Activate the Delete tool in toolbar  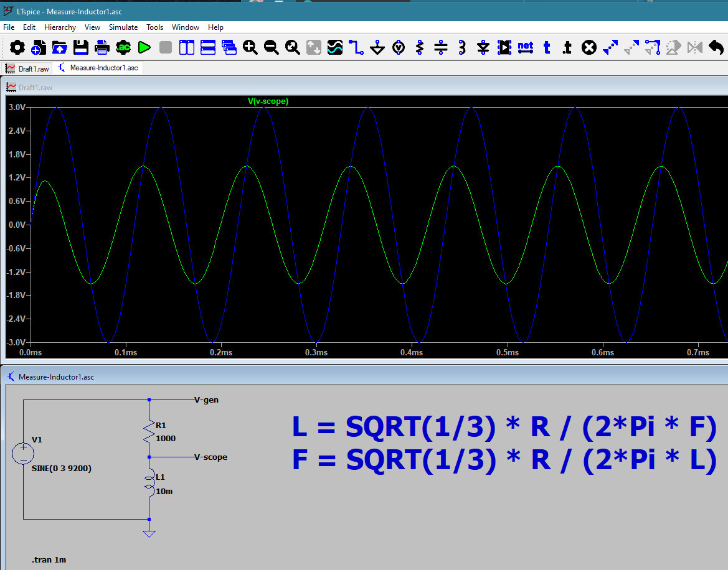(x=589, y=47)
